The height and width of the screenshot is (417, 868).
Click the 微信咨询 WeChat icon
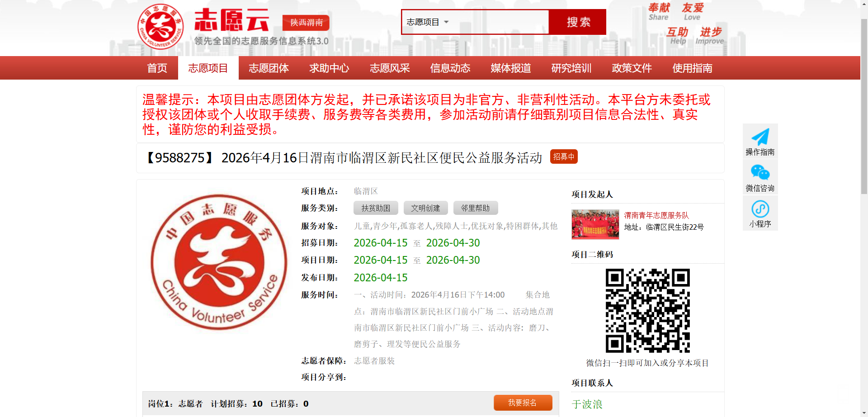[760, 173]
